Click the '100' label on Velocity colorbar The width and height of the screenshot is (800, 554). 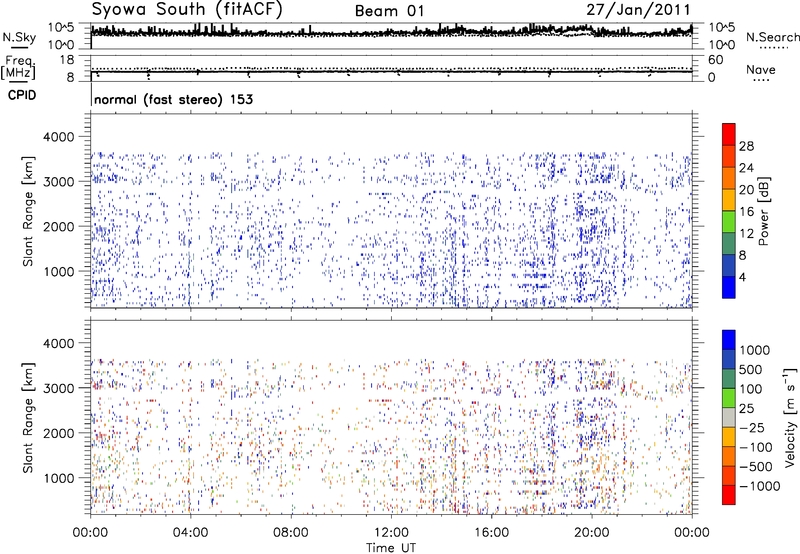(751, 389)
